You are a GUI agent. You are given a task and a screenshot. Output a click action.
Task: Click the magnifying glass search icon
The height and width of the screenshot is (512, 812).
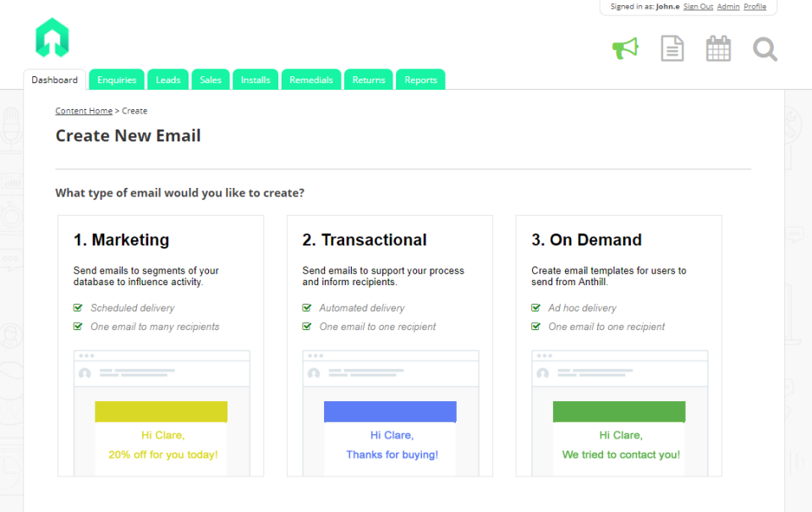(x=765, y=49)
